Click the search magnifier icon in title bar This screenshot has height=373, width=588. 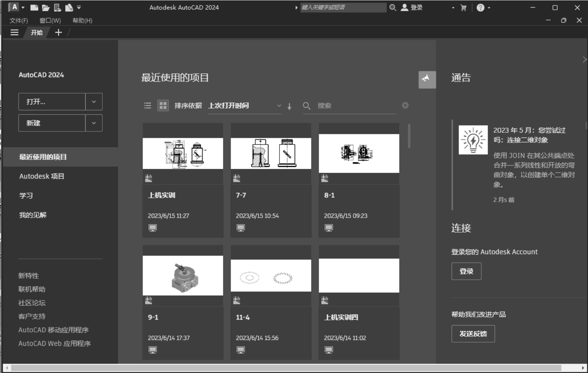[x=393, y=7]
